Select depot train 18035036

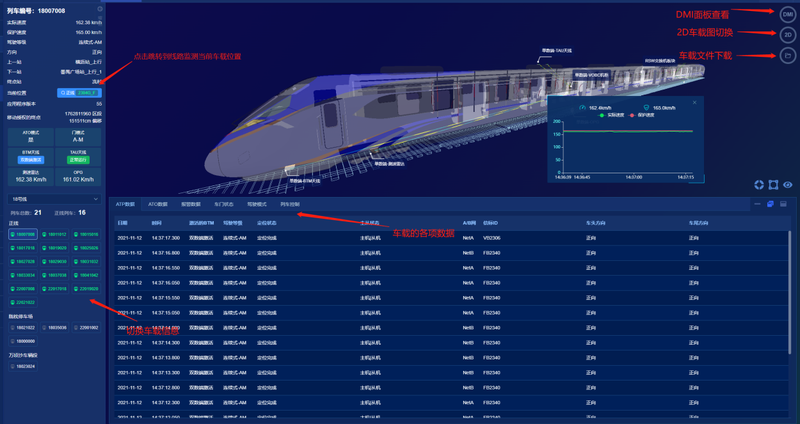[55, 328]
